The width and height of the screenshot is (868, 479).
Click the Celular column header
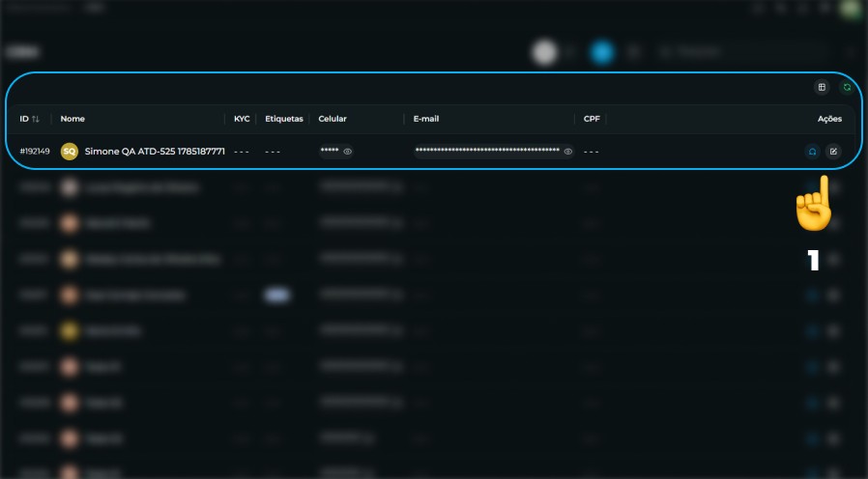(x=333, y=119)
